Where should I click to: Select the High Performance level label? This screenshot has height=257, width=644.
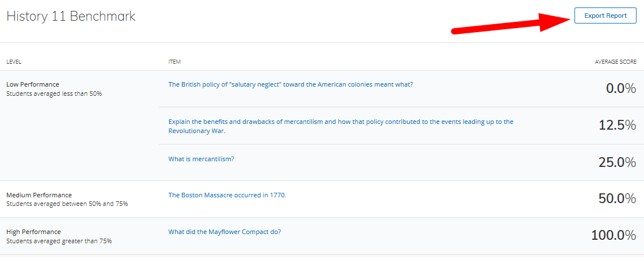coord(34,232)
